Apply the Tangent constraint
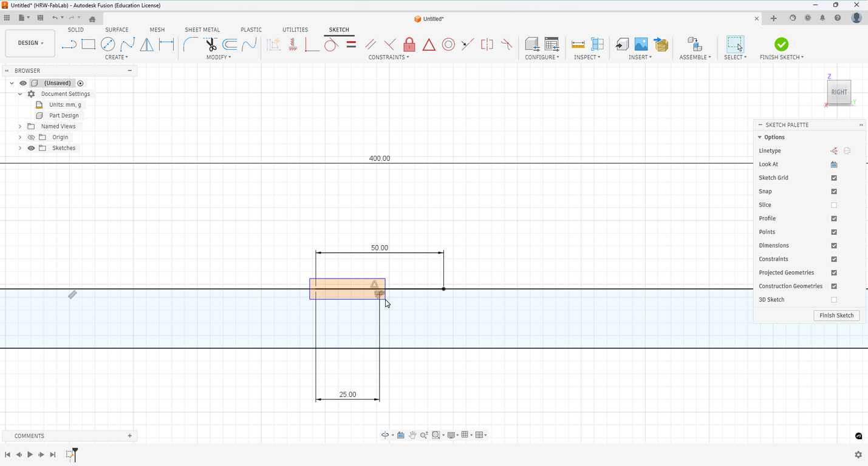 click(332, 44)
